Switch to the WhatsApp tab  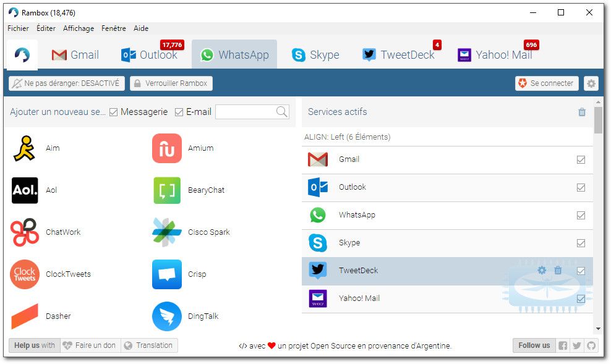(234, 55)
